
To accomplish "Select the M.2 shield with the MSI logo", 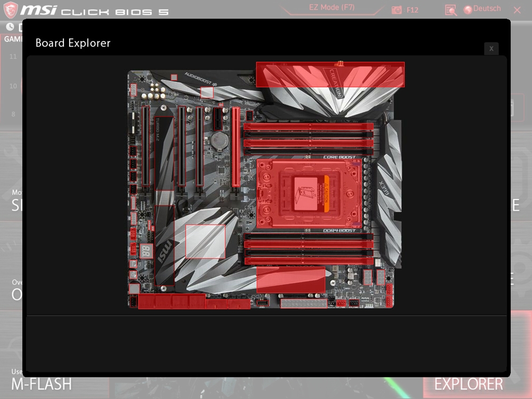I will [164, 245].
